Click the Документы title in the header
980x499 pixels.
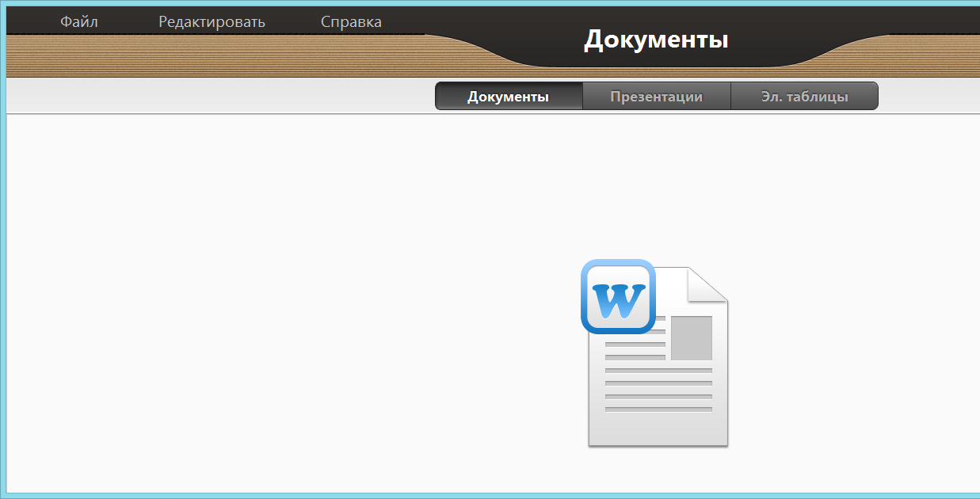[x=656, y=40]
